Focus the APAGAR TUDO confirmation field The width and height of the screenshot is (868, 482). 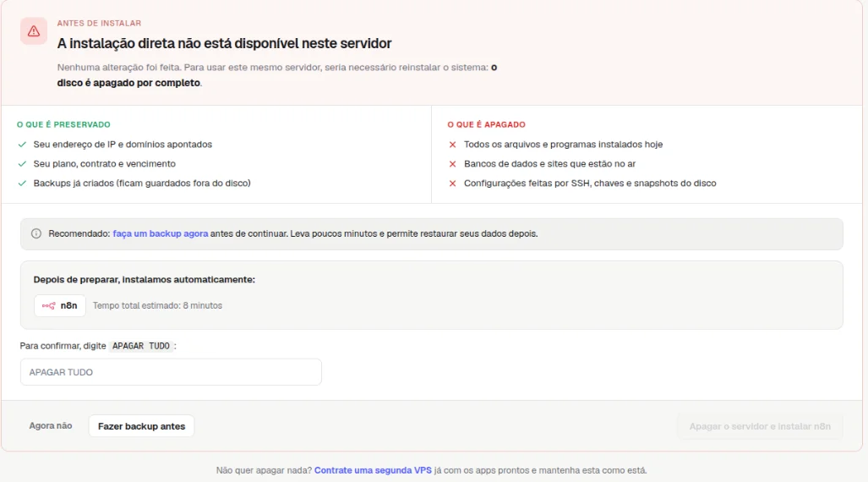[171, 372]
